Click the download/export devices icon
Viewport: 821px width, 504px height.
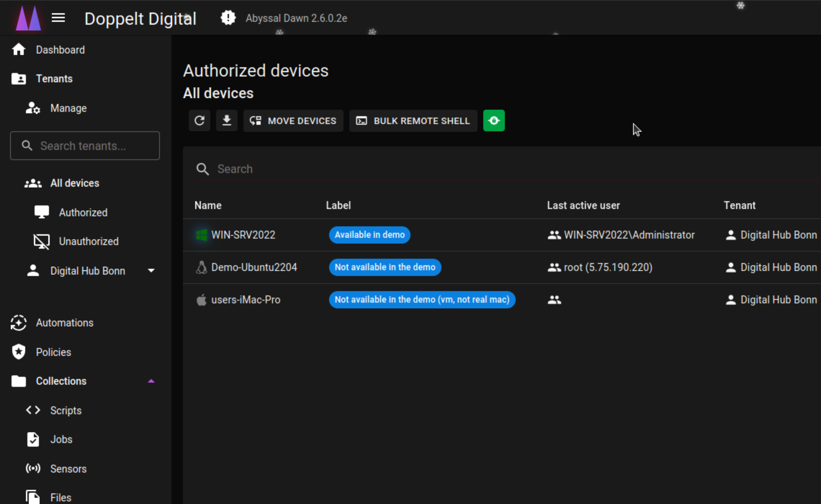227,120
